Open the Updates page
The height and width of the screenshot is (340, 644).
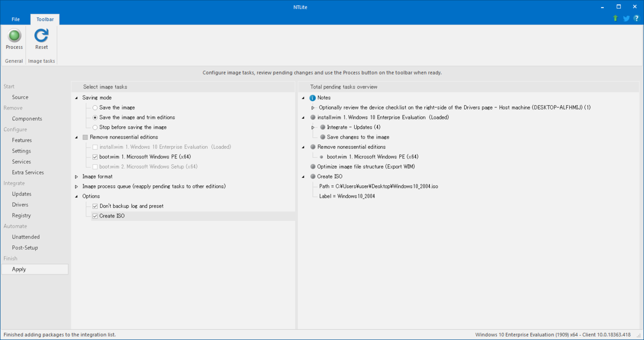(x=21, y=194)
